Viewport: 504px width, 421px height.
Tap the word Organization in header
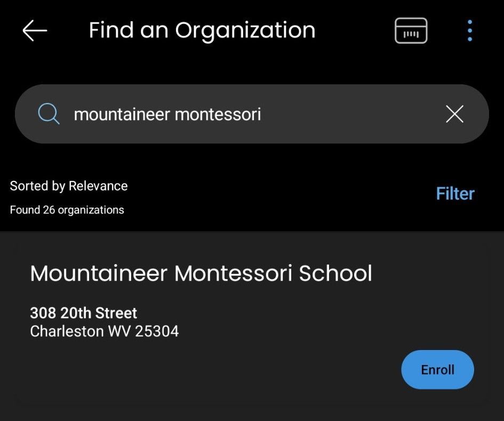tap(245, 31)
